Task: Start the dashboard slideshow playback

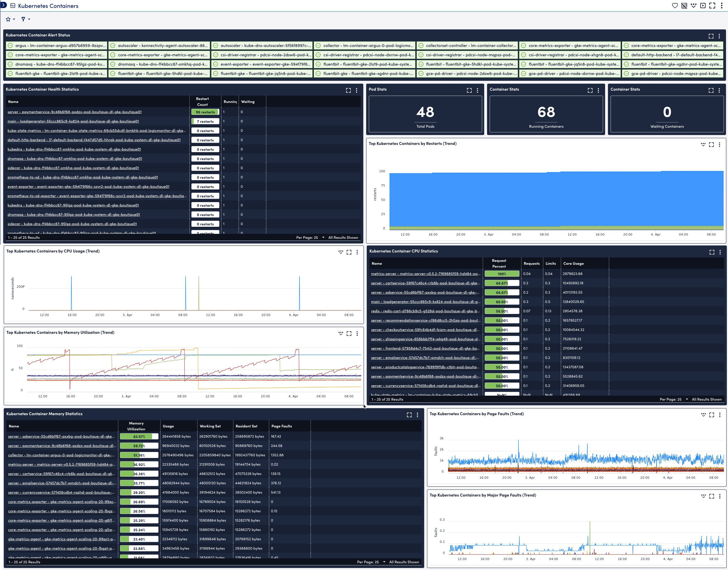Action: click(x=703, y=6)
